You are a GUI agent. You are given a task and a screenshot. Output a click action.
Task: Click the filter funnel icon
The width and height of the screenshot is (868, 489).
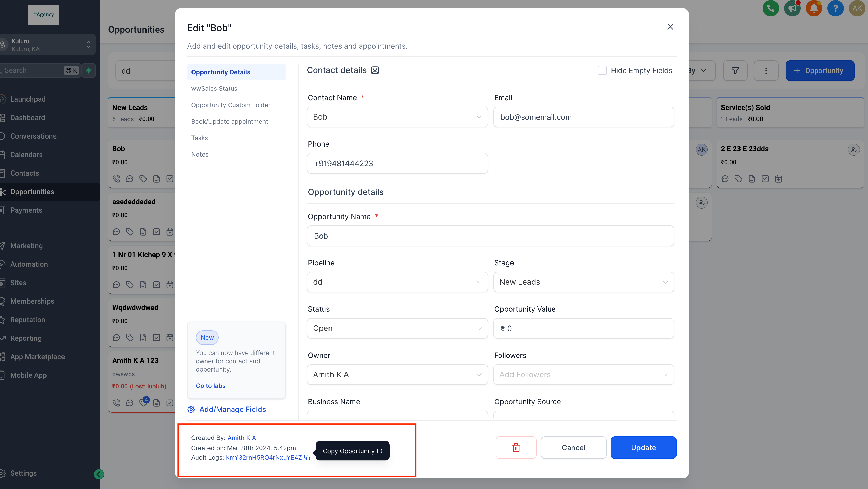(735, 70)
